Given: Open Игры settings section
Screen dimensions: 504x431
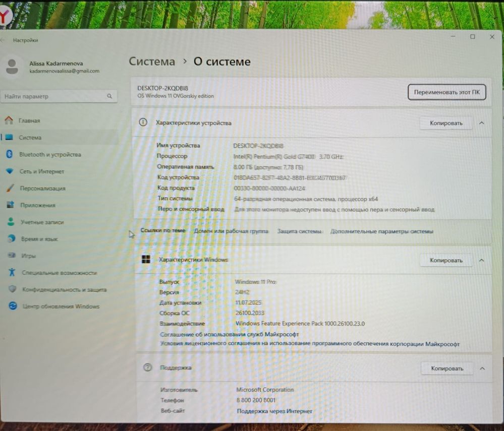Looking at the screenshot, I should [x=29, y=256].
